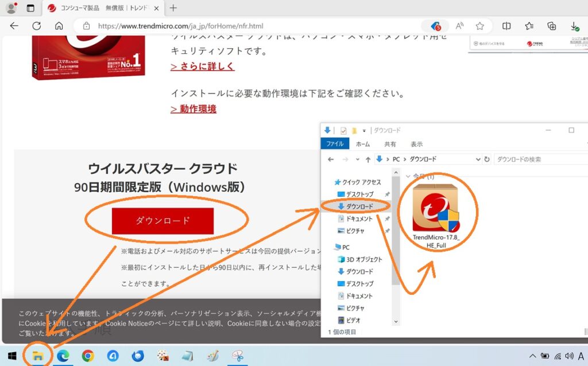Click the red ダウンロード button

pos(163,220)
